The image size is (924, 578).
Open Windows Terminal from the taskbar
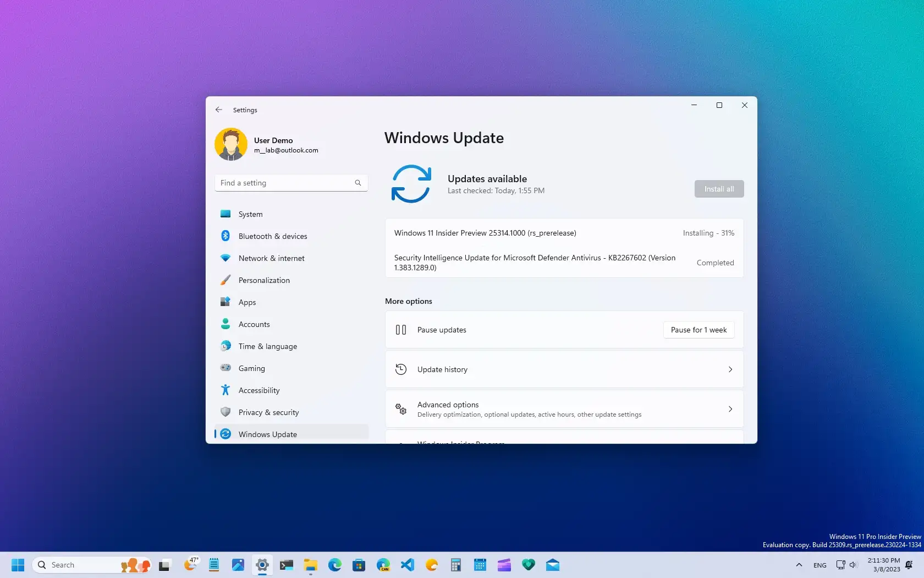(x=287, y=565)
